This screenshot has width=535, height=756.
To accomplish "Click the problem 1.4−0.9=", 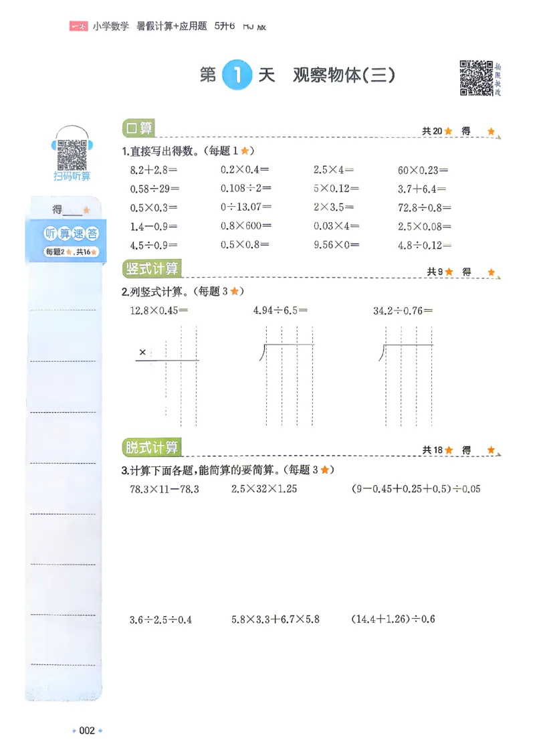I will (x=154, y=227).
